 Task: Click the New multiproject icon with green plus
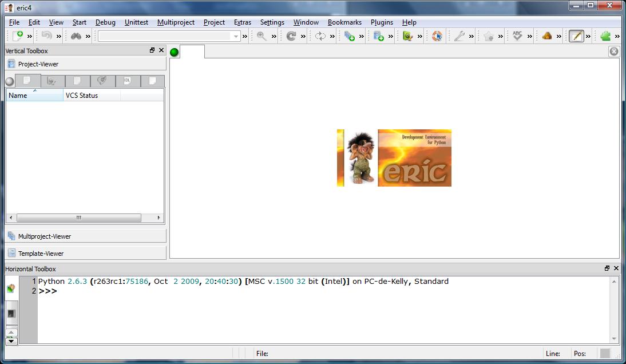pyautogui.click(x=349, y=36)
